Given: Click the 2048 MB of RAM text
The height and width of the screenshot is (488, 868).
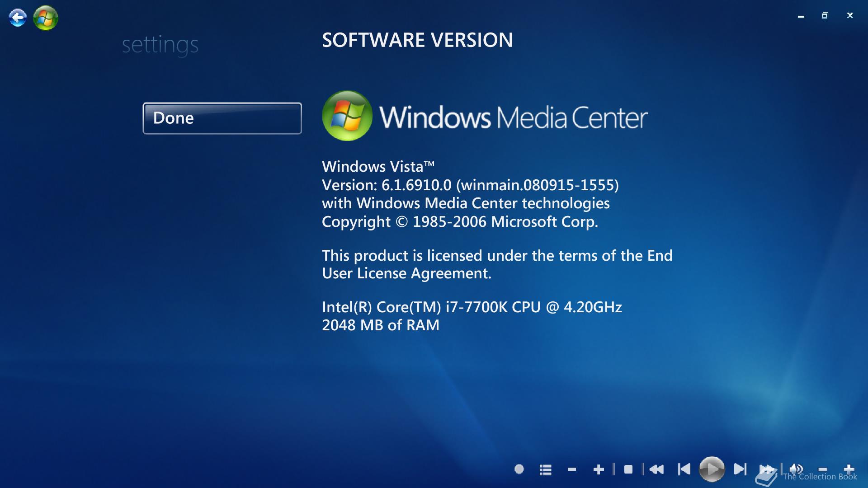Looking at the screenshot, I should [381, 325].
